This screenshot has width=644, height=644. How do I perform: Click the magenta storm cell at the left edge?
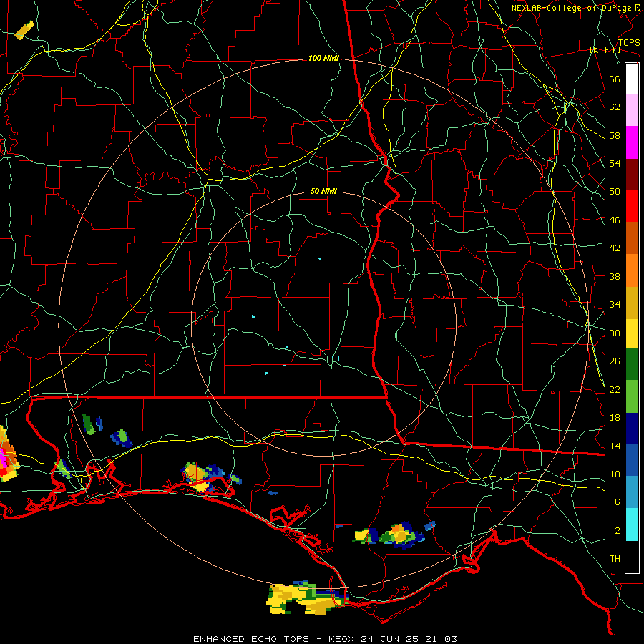tap(5, 458)
